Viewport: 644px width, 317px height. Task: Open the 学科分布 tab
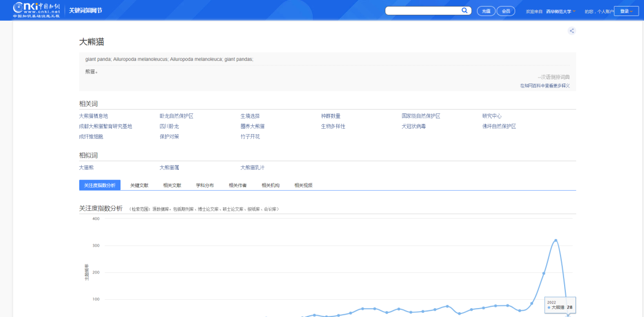(x=205, y=185)
